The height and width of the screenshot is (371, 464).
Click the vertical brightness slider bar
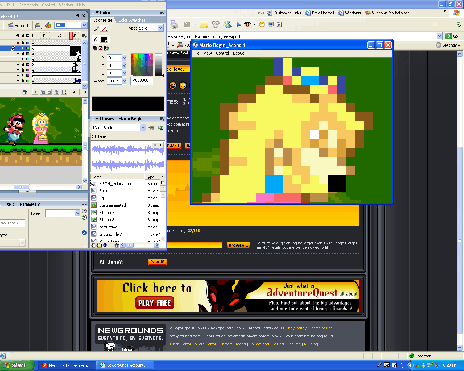coord(159,64)
